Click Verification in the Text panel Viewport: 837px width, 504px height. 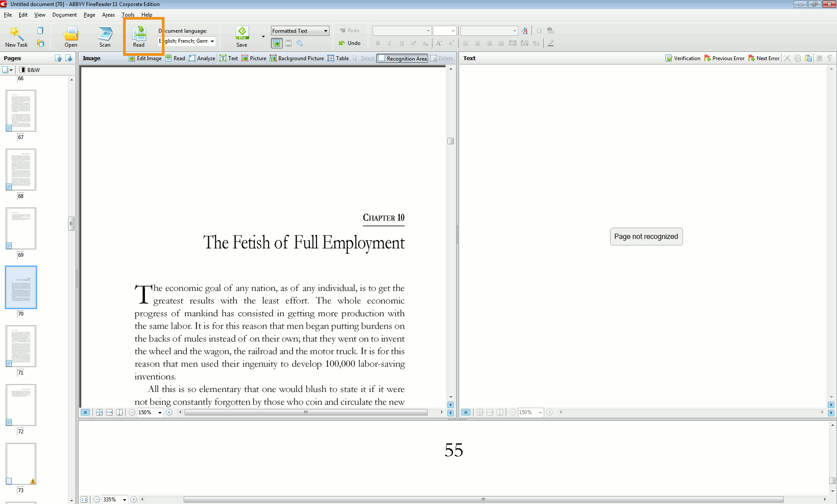(x=683, y=58)
